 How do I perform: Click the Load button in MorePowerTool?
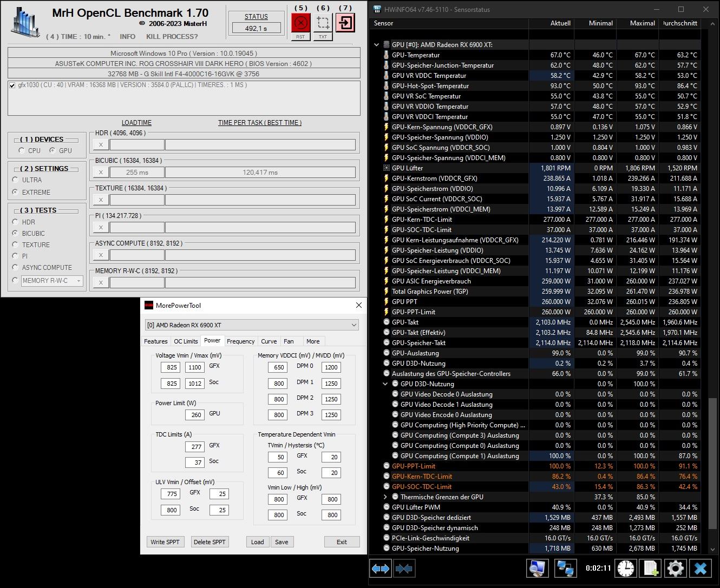pos(258,542)
